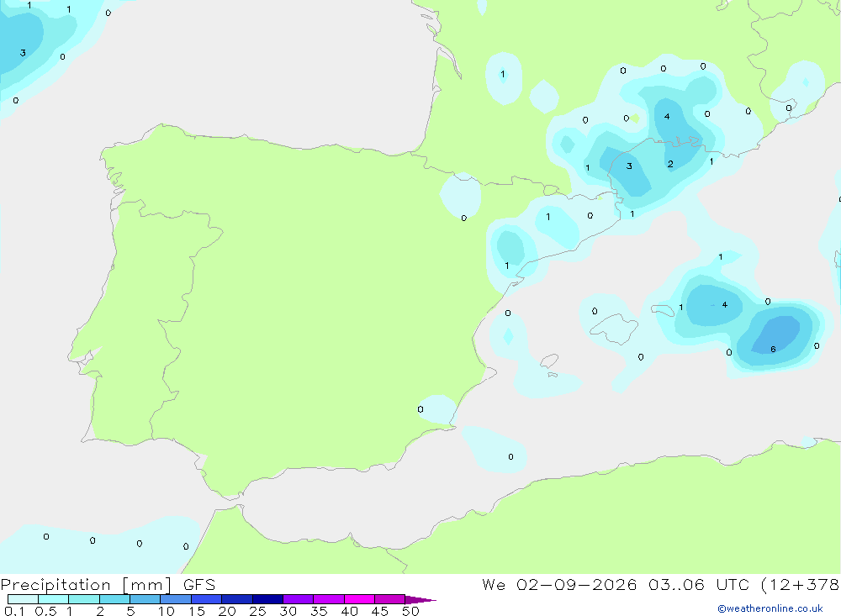
Task: Pick the 35–40 mm legend swatch
Action: tap(329, 599)
